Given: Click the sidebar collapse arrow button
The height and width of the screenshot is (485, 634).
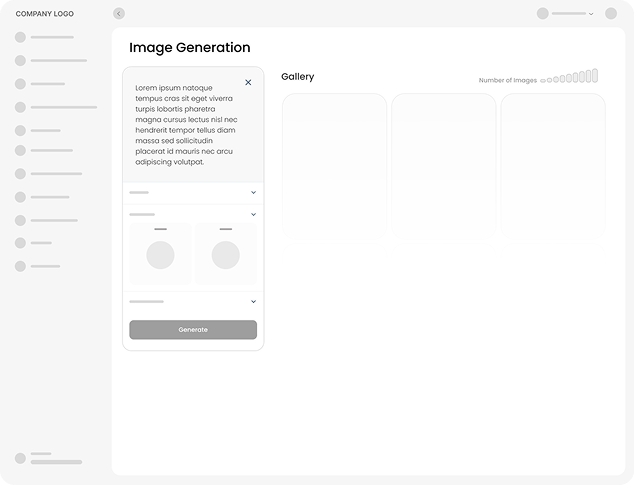Looking at the screenshot, I should (x=119, y=14).
